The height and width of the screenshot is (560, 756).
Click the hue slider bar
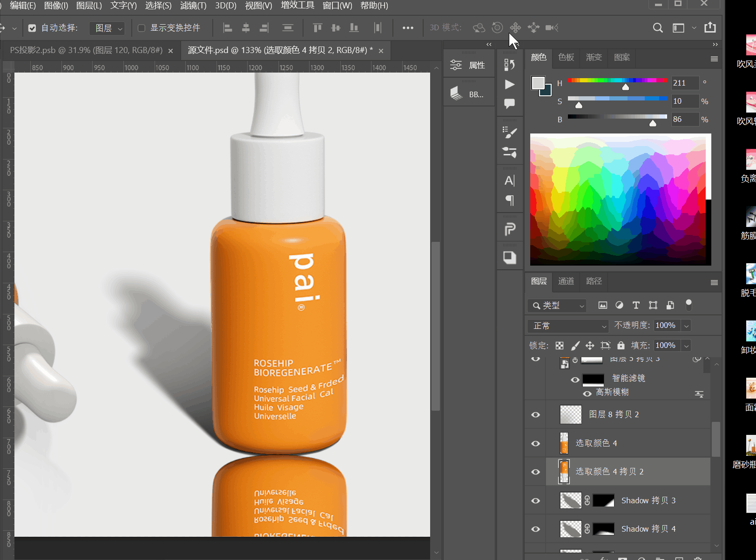coord(617,80)
